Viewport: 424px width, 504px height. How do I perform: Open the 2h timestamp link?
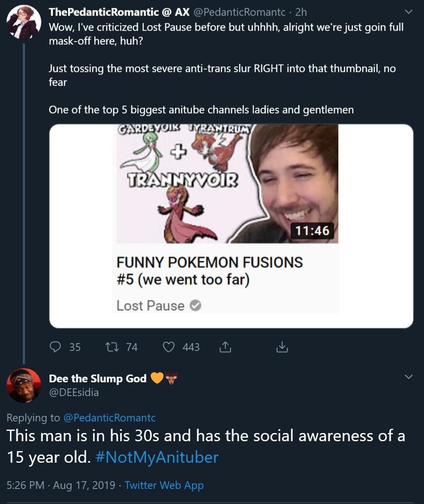(x=301, y=12)
